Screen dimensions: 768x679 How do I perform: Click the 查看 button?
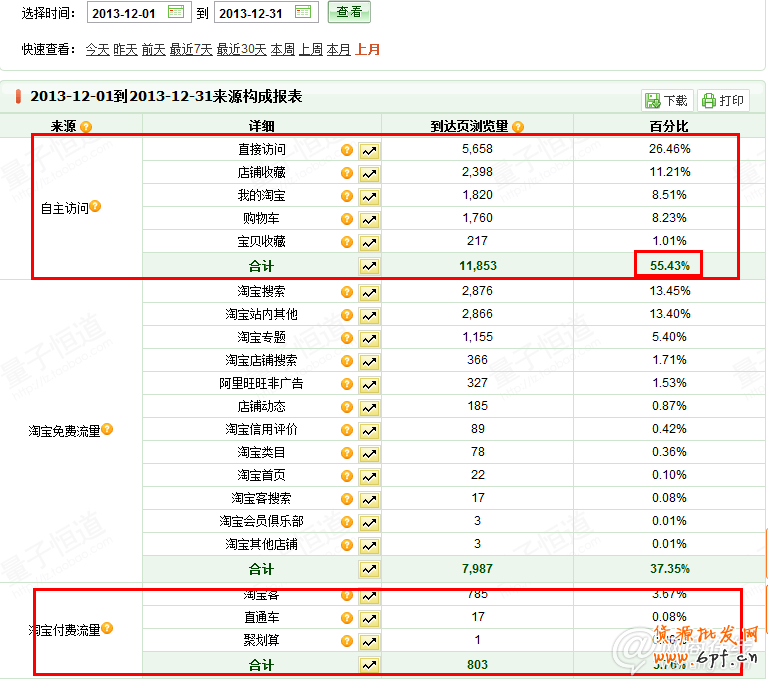(349, 12)
